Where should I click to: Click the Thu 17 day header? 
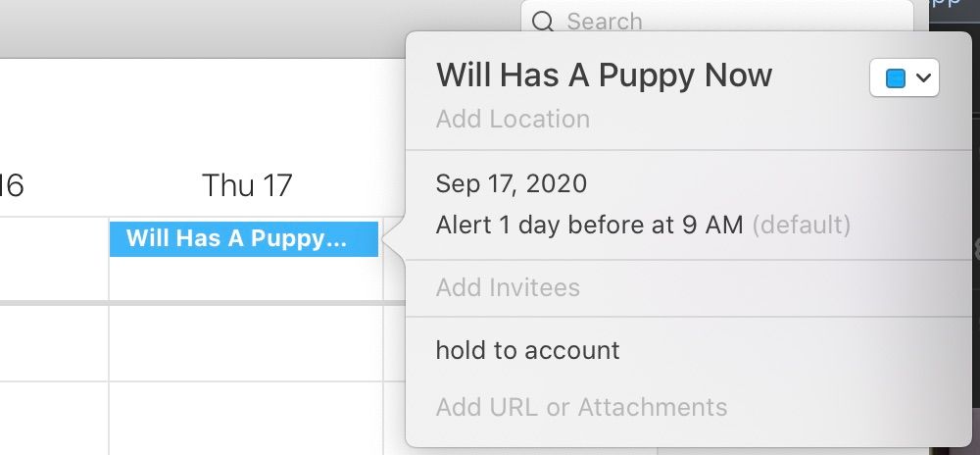click(247, 184)
